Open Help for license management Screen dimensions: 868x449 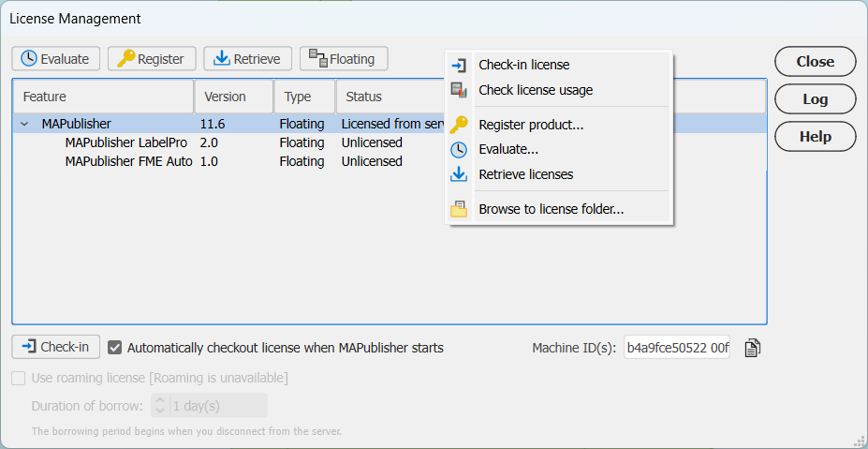815,136
